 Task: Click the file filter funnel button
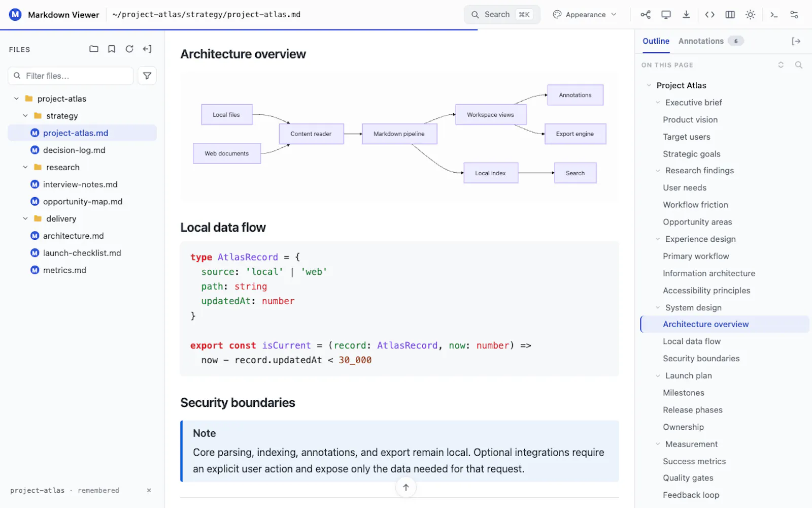coord(147,76)
